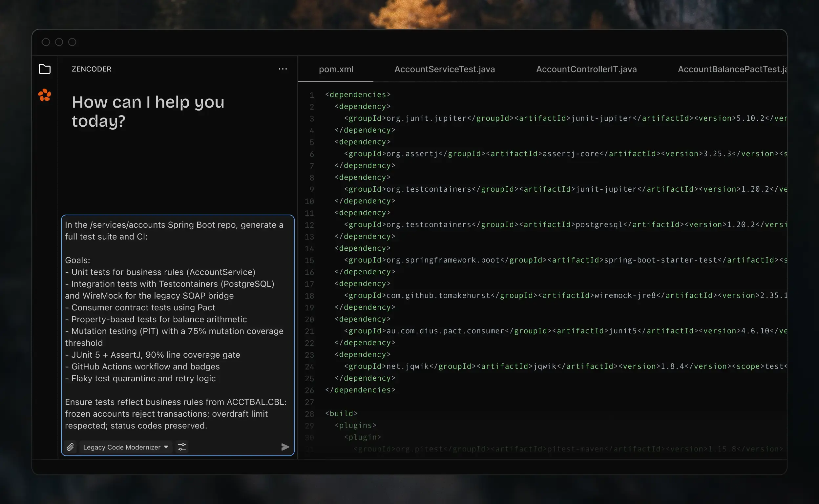Open the AccountServiceTest.java tab
Viewport: 819px width, 504px height.
[x=444, y=69]
